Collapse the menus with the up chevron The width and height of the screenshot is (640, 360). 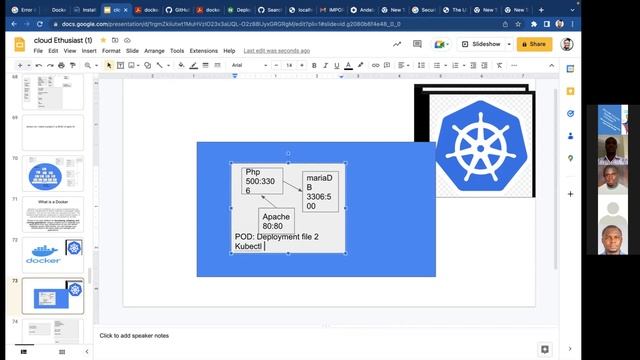pos(551,65)
